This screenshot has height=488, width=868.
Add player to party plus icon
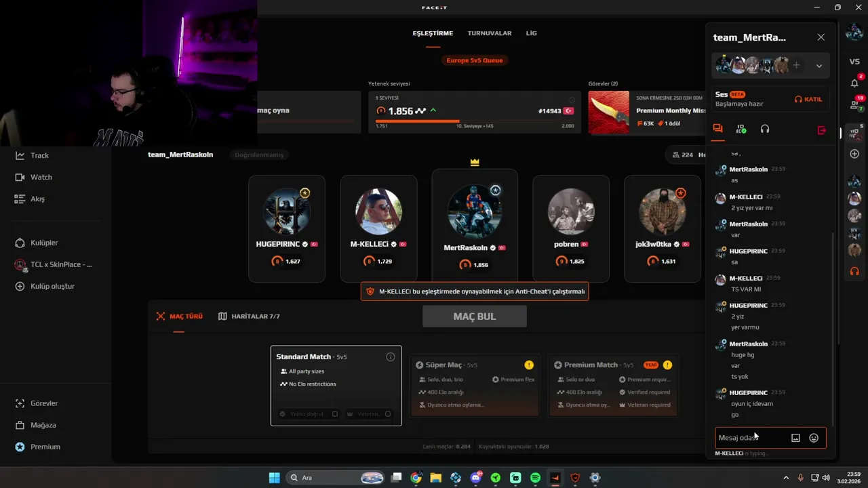[x=796, y=66]
